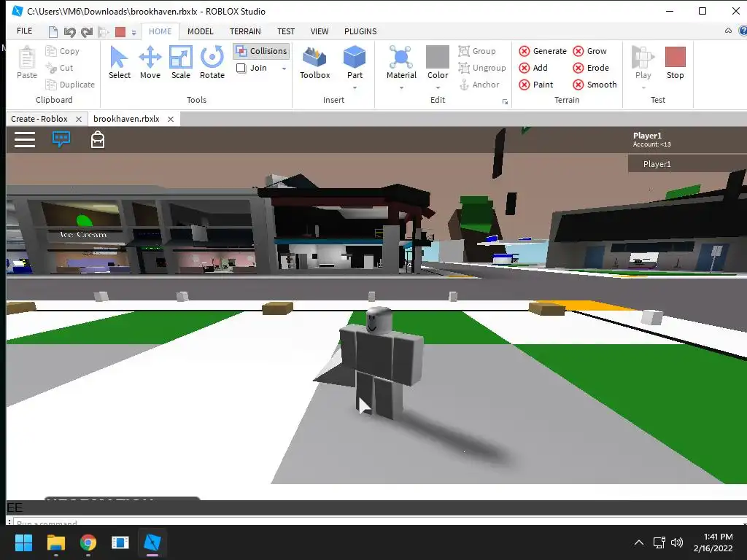This screenshot has height=560, width=747.
Task: Expand the Play mode dropdown arrow
Action: pyautogui.click(x=643, y=87)
